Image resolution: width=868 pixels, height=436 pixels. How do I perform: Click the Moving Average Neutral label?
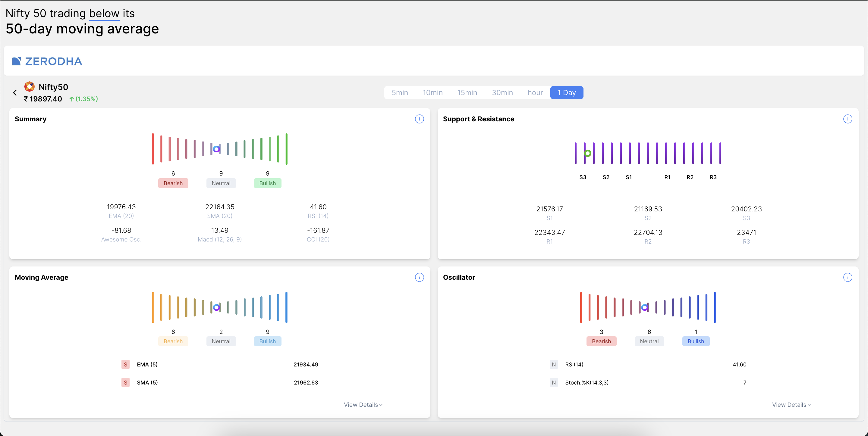(x=221, y=341)
